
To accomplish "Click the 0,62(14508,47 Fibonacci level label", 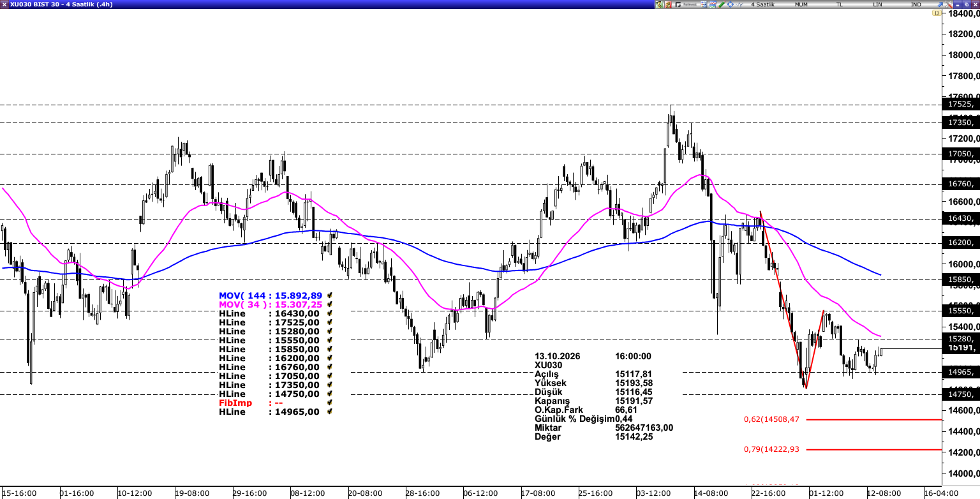I will click(771, 419).
